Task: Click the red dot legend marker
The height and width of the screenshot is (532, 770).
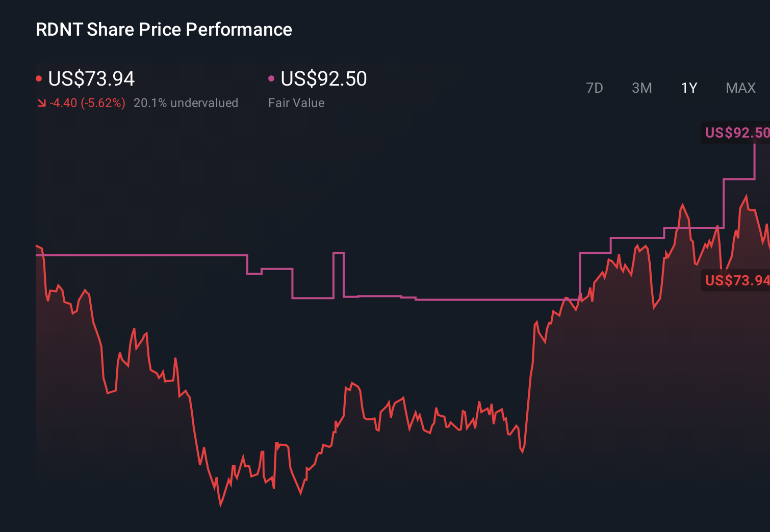Action: [39, 78]
